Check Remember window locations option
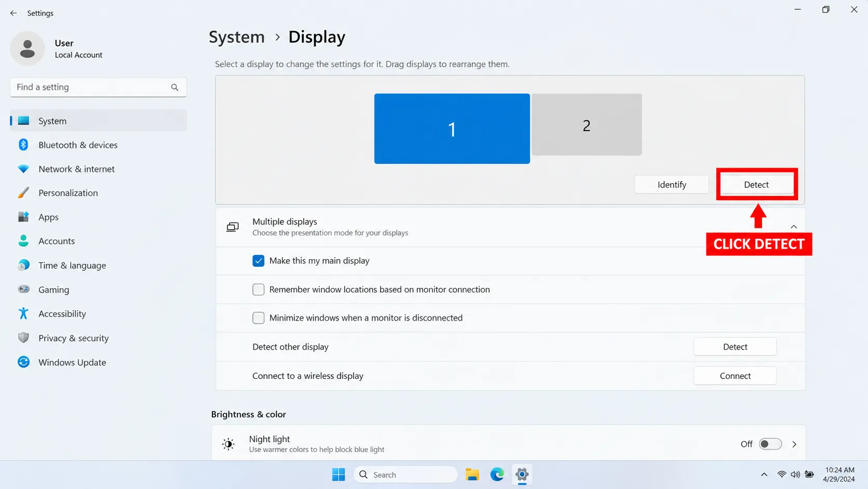Image resolution: width=868 pixels, height=489 pixels. tap(259, 289)
